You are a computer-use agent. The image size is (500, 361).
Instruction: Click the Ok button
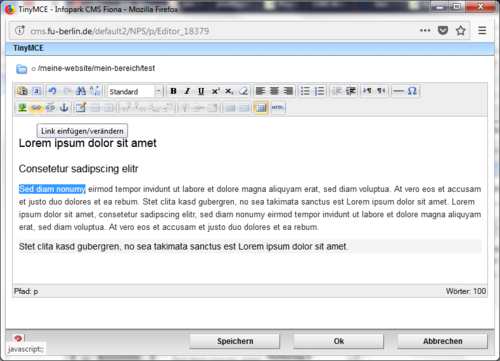(339, 341)
